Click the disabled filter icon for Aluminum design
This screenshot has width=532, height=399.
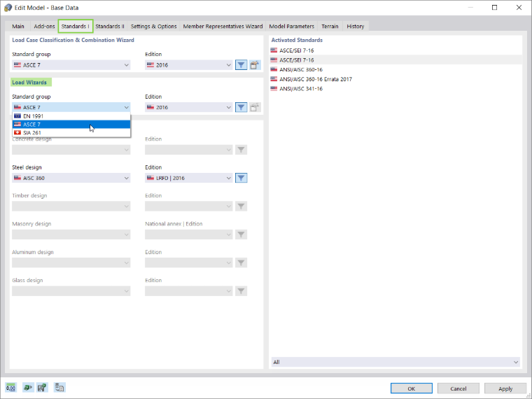point(241,262)
